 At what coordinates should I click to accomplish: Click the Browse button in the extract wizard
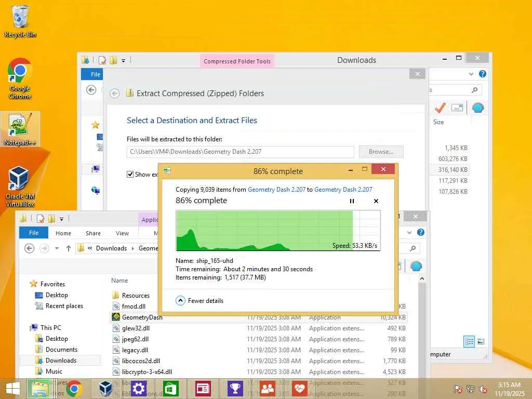point(381,152)
